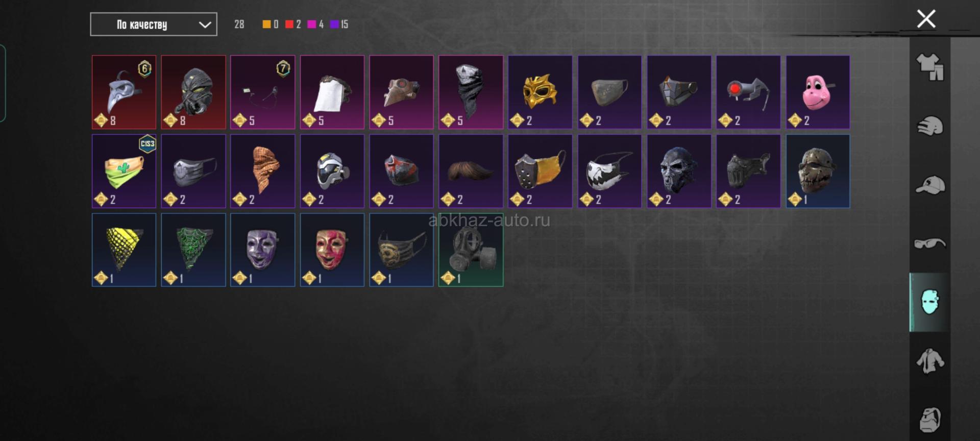Pick the brown mustache item
Viewport: 980px width, 441px height.
coord(471,171)
